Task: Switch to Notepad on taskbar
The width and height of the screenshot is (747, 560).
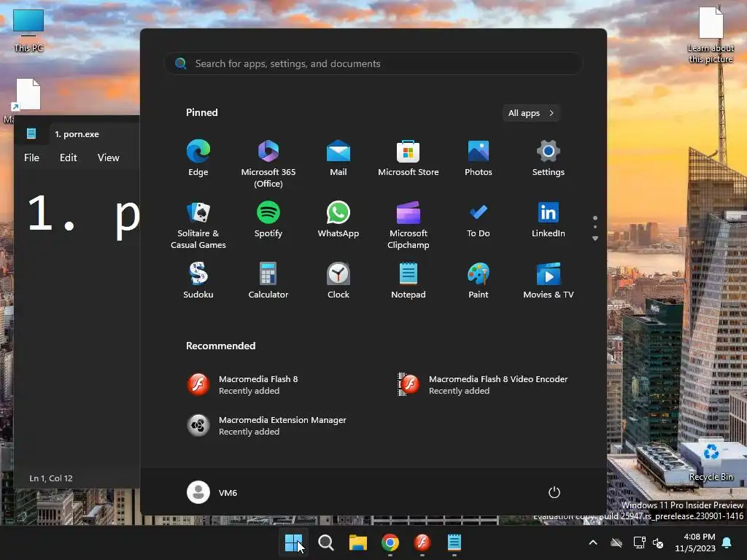Action: 454,542
